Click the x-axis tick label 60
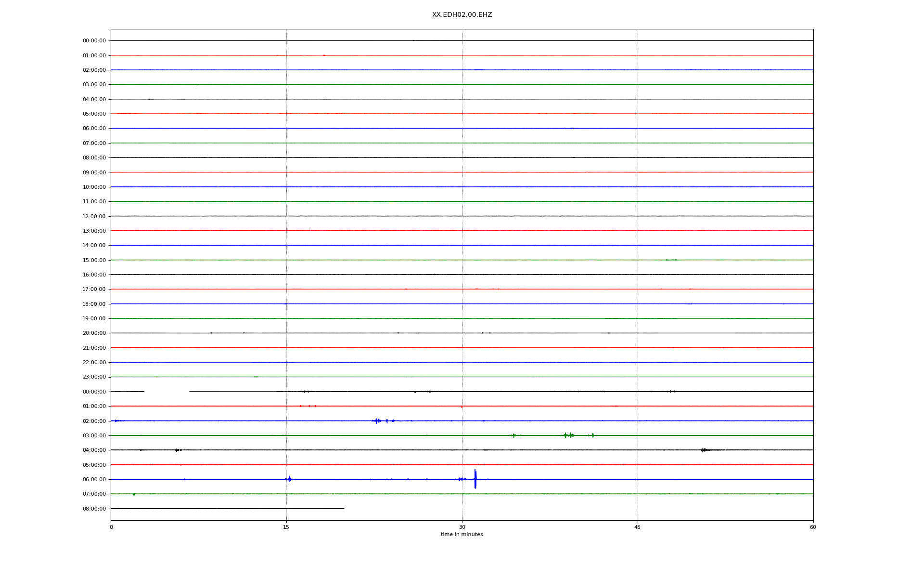Image resolution: width=924 pixels, height=578 pixels. (x=813, y=527)
